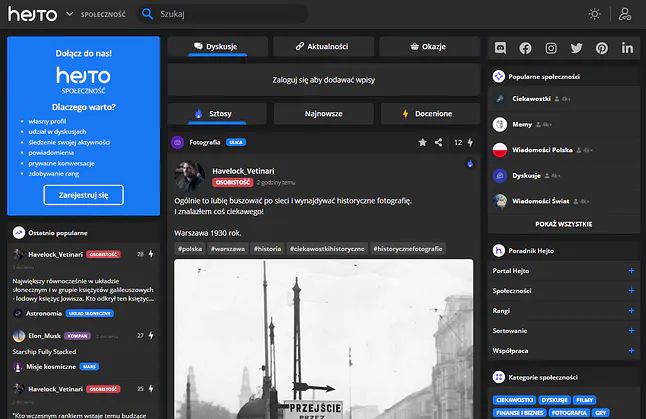The width and height of the screenshot is (646, 419).
Task: Click POKAŻ WSZYSTKIE communities
Action: click(564, 224)
